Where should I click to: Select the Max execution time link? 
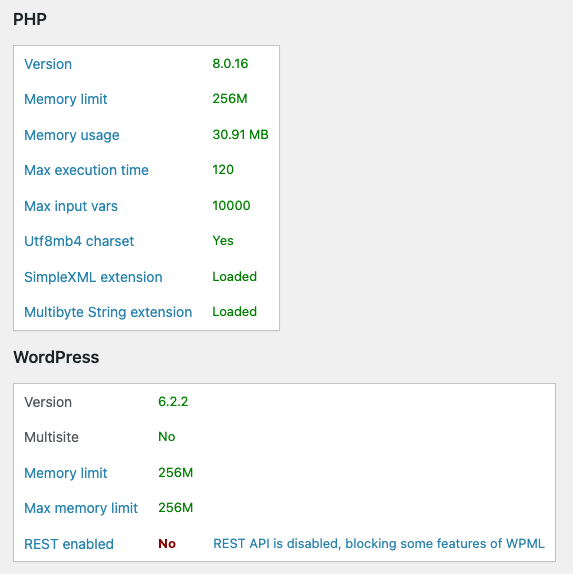(86, 170)
